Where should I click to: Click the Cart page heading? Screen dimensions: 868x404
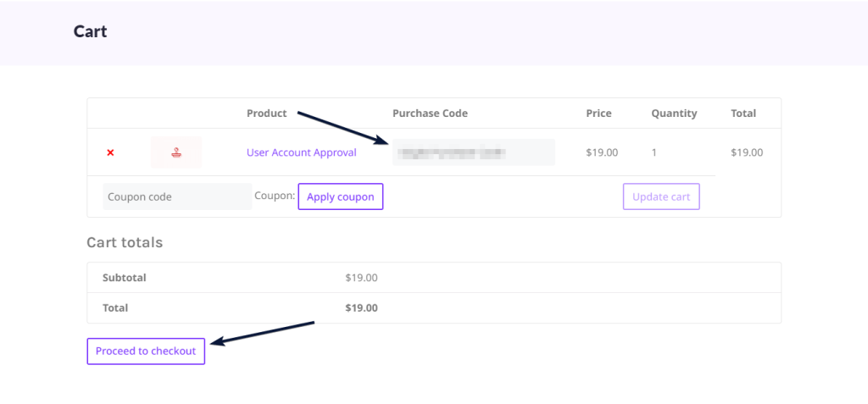pyautogui.click(x=90, y=32)
